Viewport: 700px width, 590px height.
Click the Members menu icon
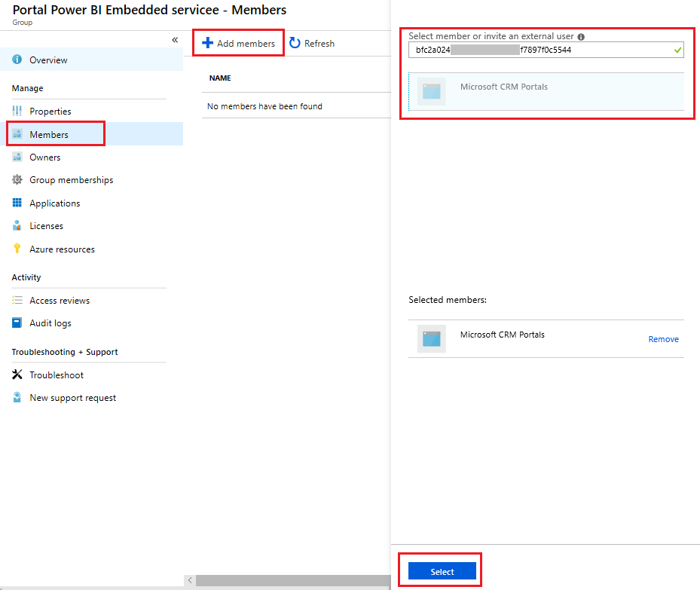(17, 134)
